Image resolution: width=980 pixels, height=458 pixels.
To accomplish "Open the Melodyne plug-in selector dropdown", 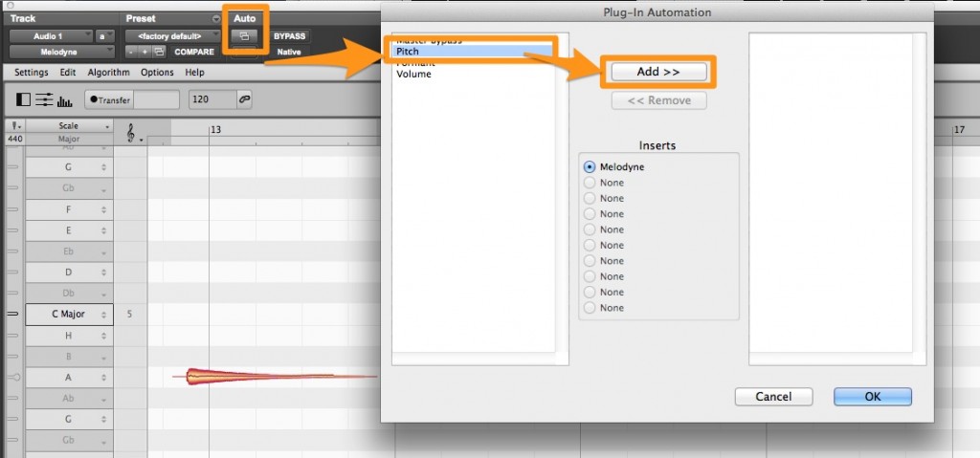I will pyautogui.click(x=62, y=52).
